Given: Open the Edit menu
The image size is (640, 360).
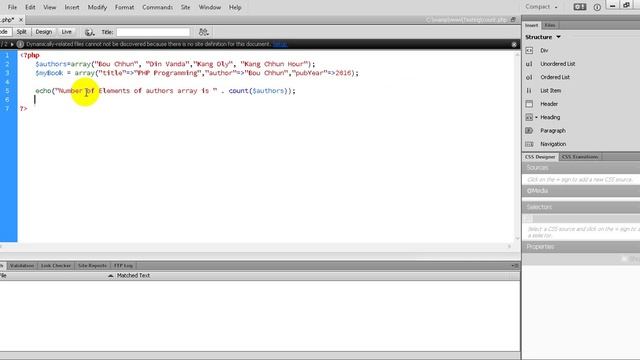Looking at the screenshot, I should pos(30,7).
